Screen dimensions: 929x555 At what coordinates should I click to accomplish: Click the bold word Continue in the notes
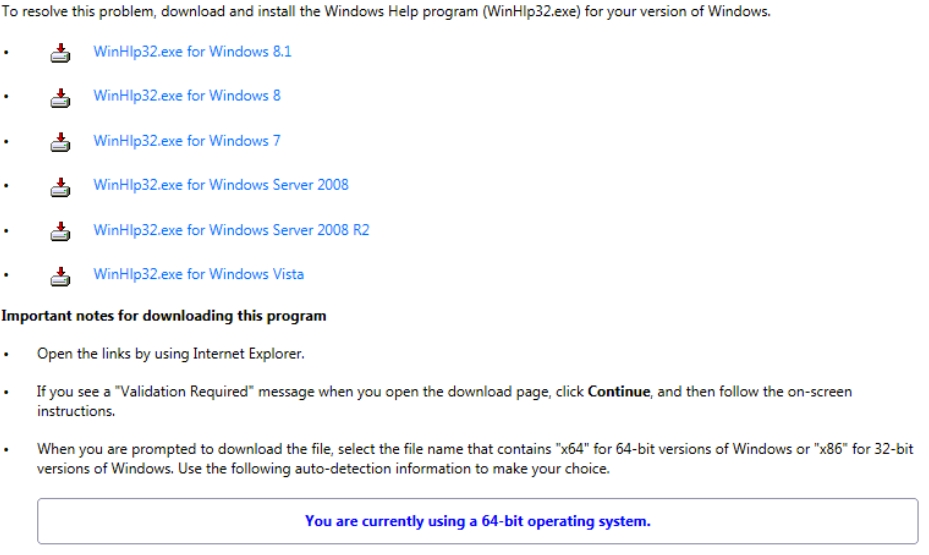[619, 392]
